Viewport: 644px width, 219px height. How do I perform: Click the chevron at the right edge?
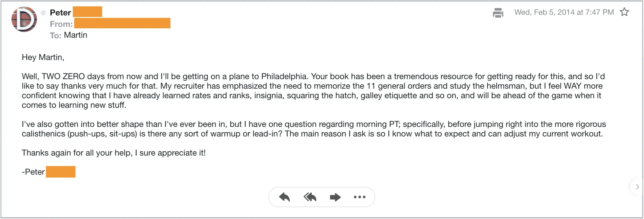(637, 187)
